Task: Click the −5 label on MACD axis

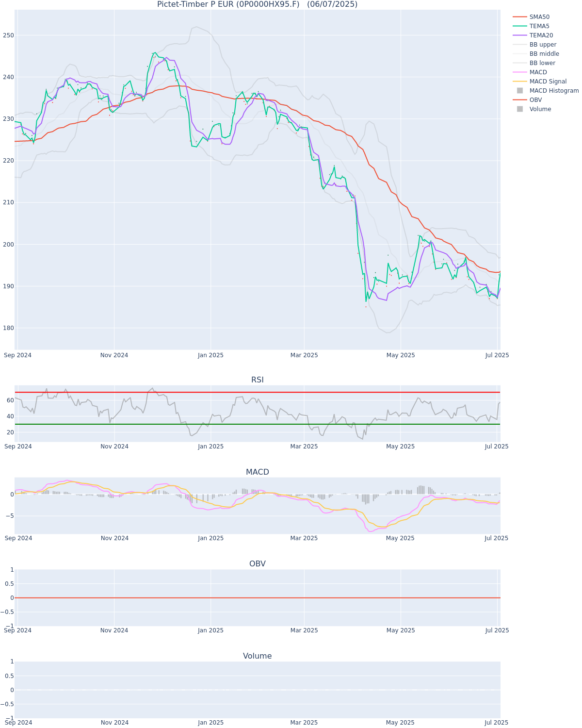Action: (9, 516)
